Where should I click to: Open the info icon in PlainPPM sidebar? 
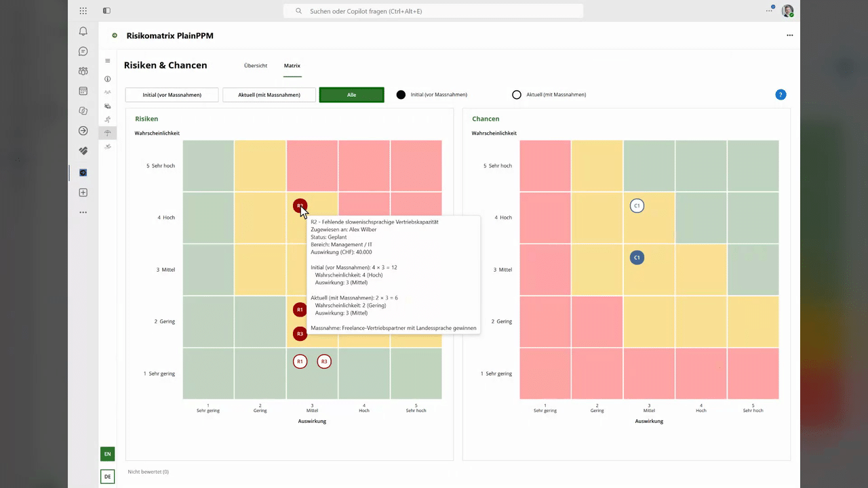point(107,79)
